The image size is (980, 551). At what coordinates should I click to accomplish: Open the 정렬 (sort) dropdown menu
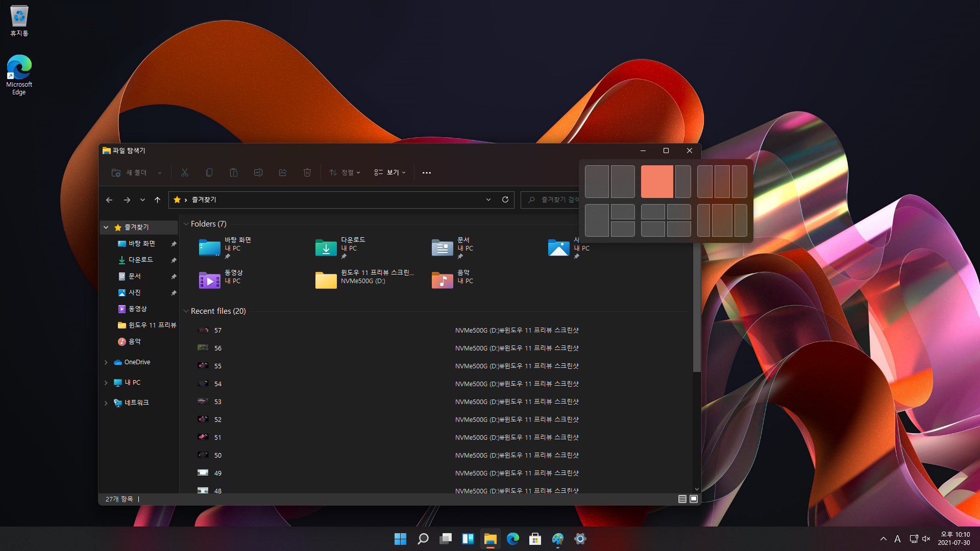pos(345,173)
